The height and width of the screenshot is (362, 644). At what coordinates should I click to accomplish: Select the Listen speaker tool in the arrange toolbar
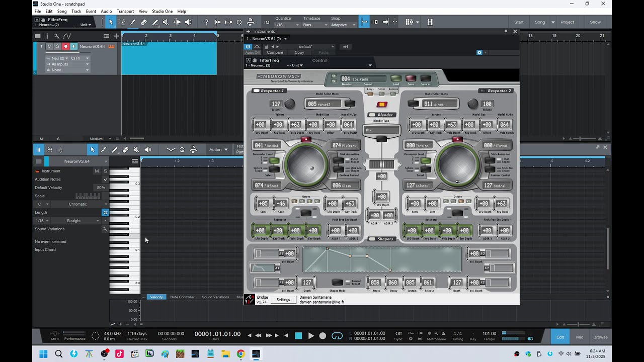(188, 22)
